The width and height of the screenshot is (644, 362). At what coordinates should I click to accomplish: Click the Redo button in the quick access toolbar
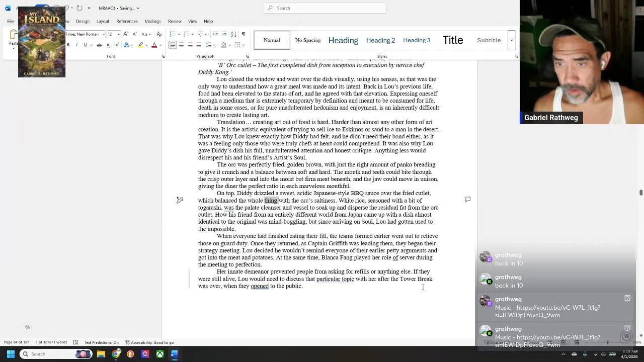coord(79,8)
